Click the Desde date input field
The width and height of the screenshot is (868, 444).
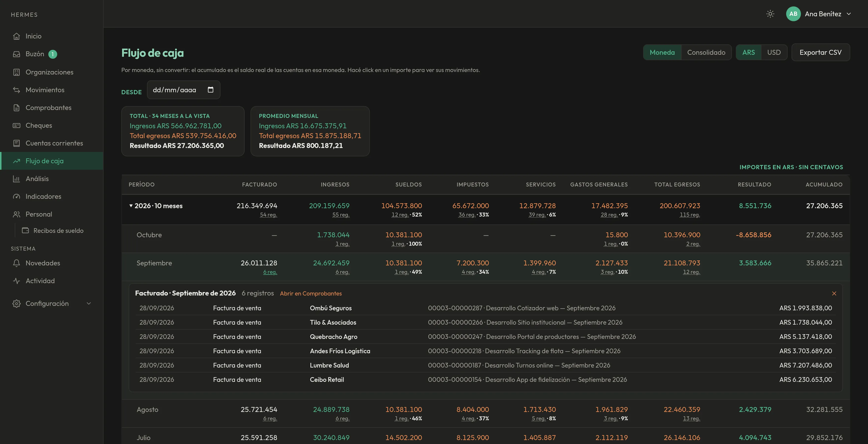(184, 90)
